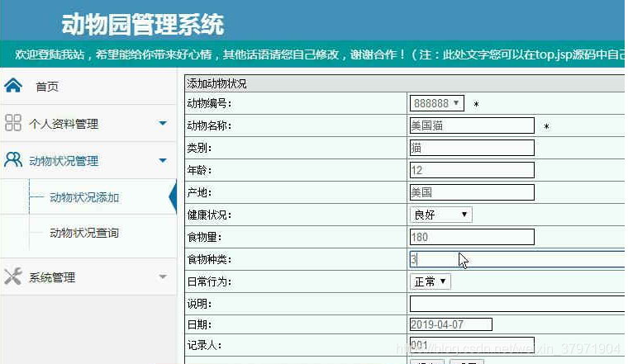The height and width of the screenshot is (364, 628).
Task: Open the 动物状况管理 menu section
Action: 64,161
